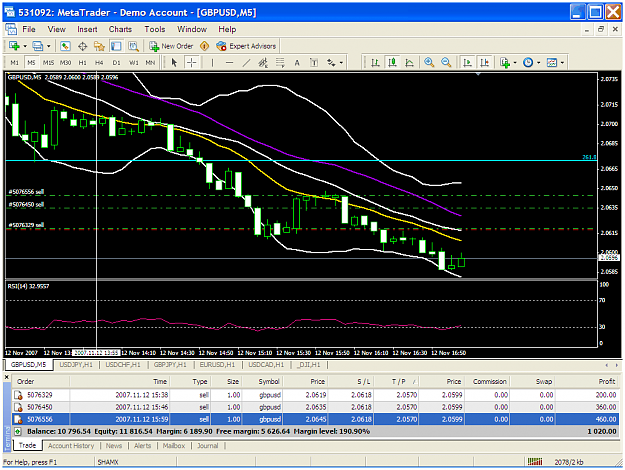The image size is (625, 470).
Task: Open the arrows objects dropdown
Action: coord(341,63)
